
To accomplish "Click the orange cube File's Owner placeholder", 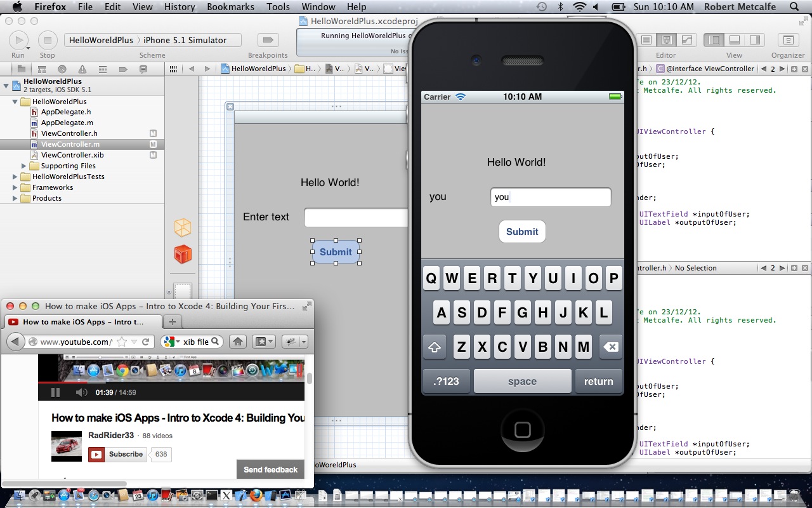I will point(183,227).
